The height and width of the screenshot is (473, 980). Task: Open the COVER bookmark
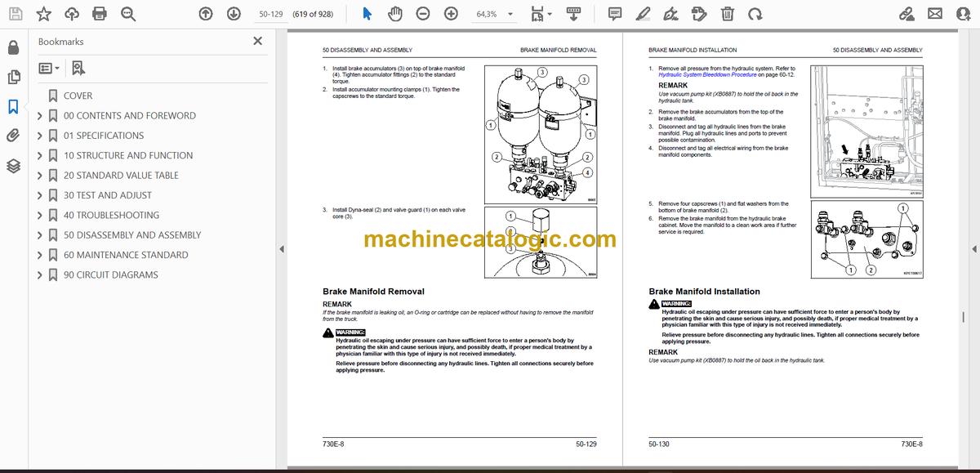click(78, 96)
